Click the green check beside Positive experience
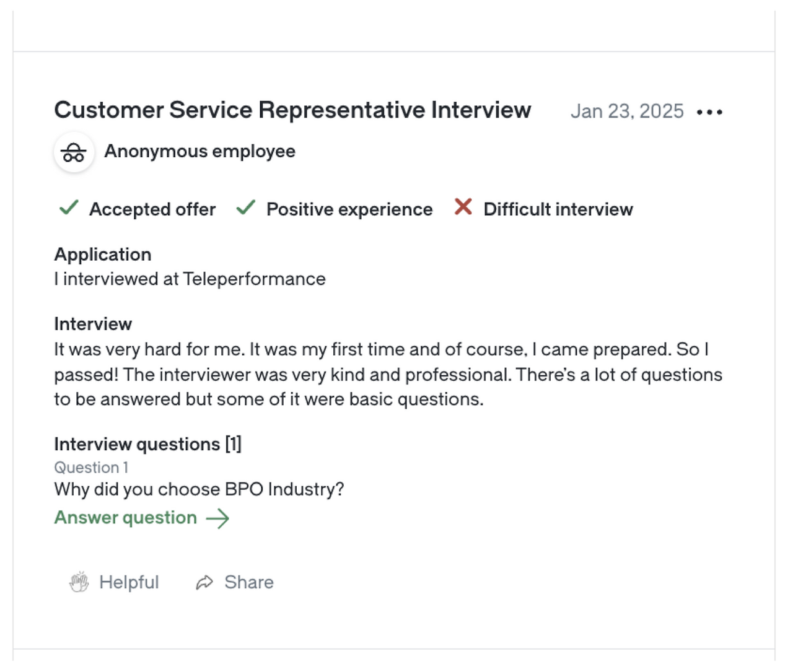 point(246,207)
